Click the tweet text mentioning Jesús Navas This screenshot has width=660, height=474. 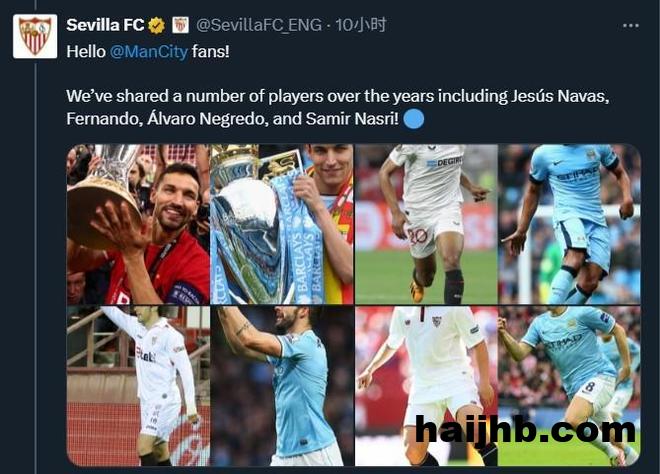click(338, 108)
